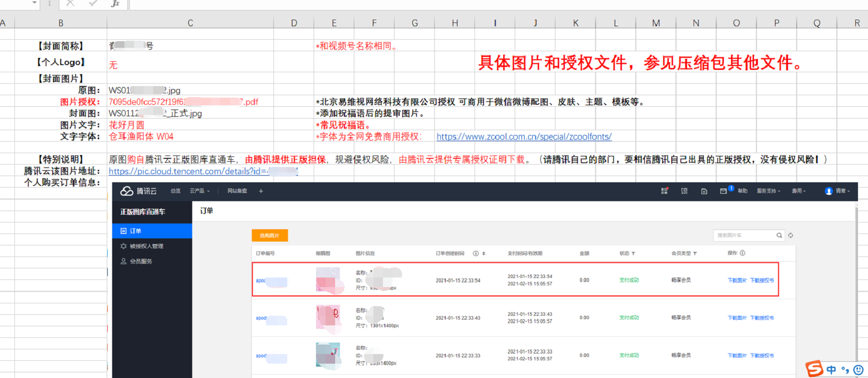This screenshot has width=868, height=378.
Task: Click the gear icon beside 被授权人管理
Action: tap(124, 246)
